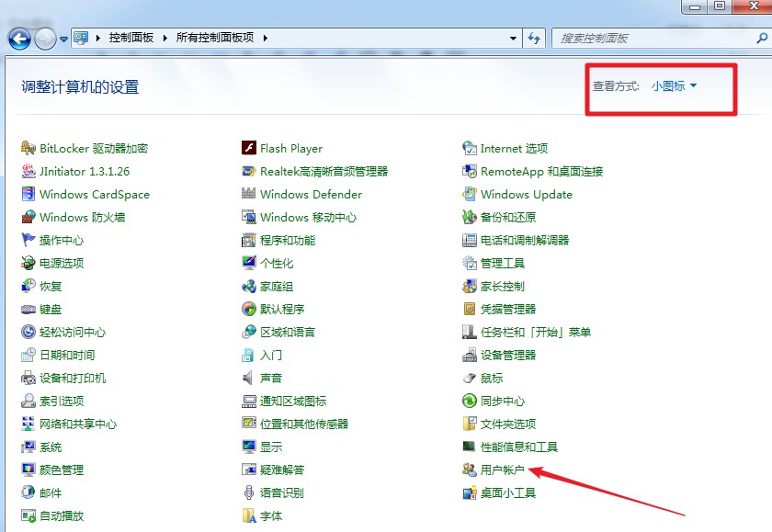
Task: Open the 备份和还原 link
Action: coord(508,217)
